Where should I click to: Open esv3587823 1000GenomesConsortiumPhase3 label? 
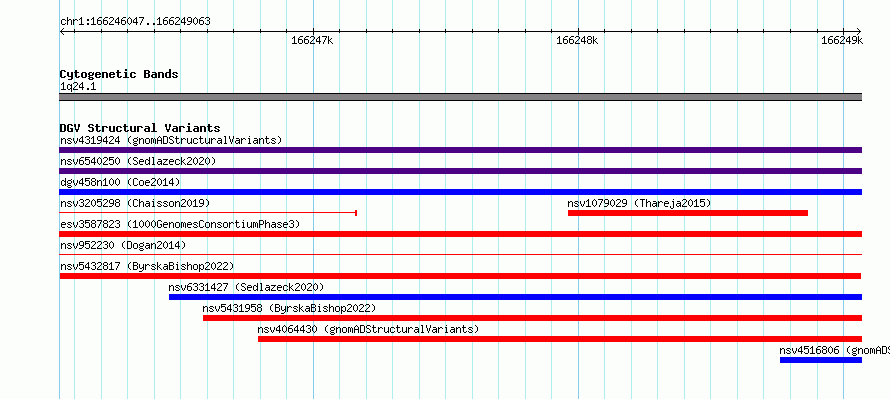click(180, 224)
